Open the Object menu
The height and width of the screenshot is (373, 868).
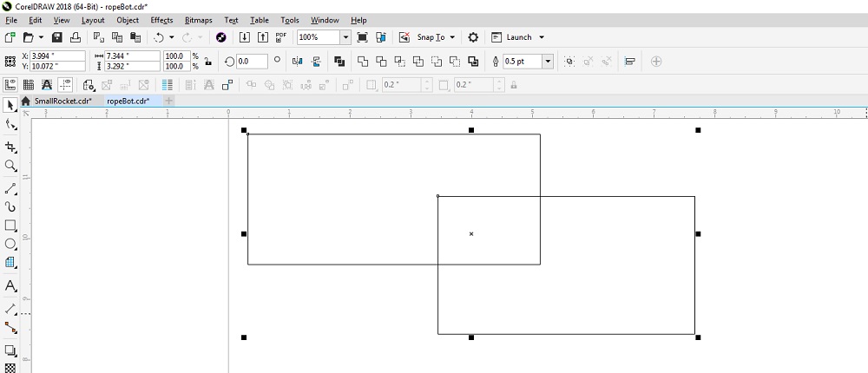128,20
